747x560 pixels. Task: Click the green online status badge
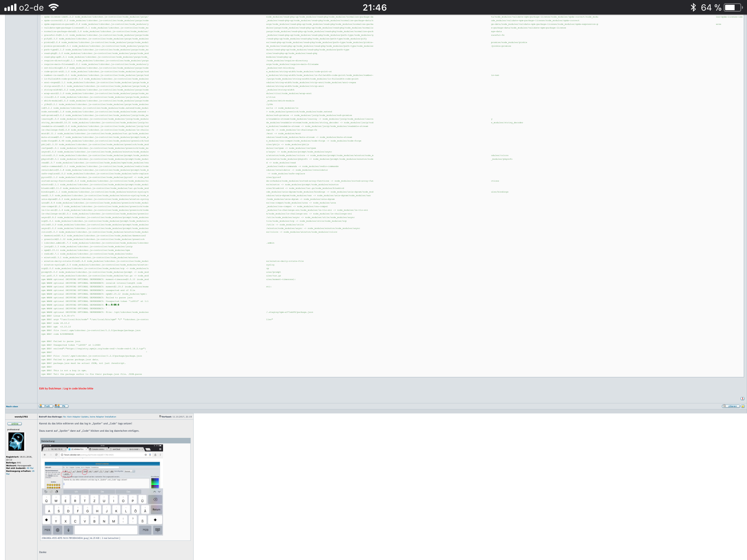[x=15, y=424]
